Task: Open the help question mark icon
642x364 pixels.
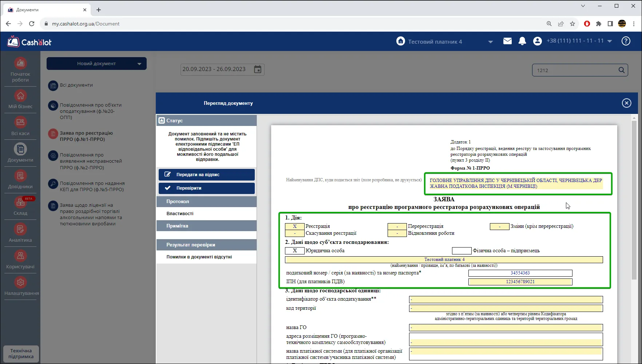Action: (626, 41)
